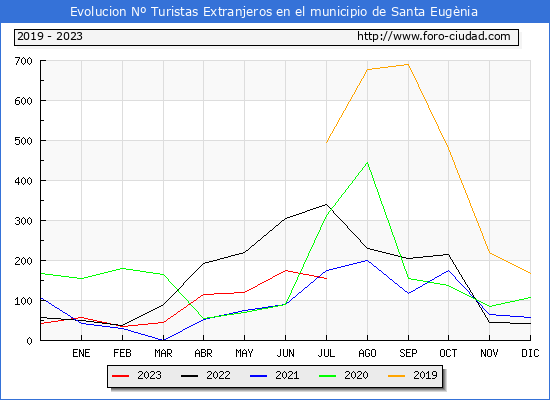Click the 'ABR' month axis label
The height and width of the screenshot is (400, 550).
click(203, 353)
